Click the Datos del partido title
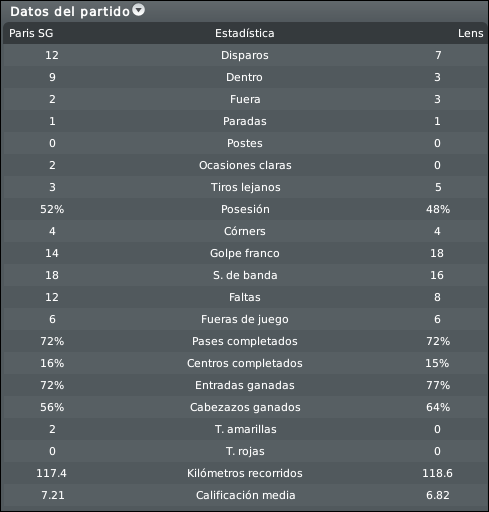489x512 pixels. (x=70, y=12)
